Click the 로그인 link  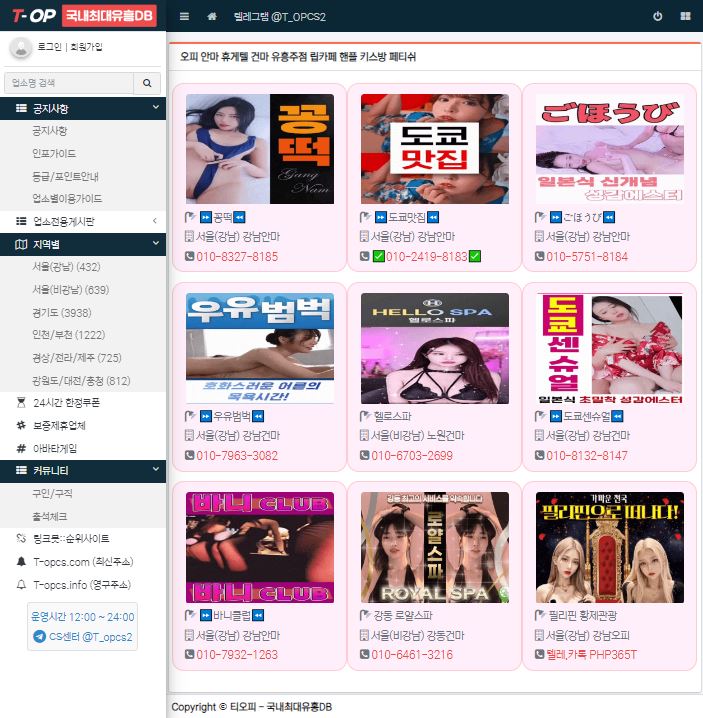[49, 47]
